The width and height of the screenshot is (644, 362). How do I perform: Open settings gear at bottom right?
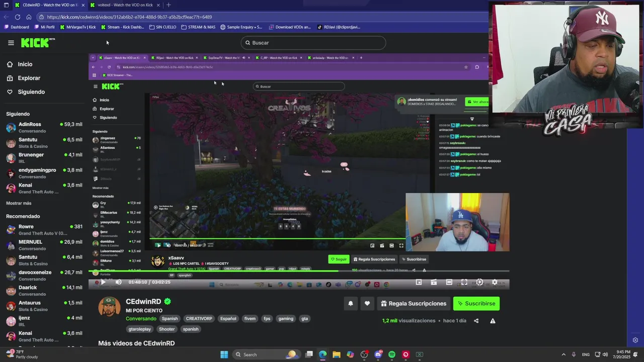[x=635, y=340]
